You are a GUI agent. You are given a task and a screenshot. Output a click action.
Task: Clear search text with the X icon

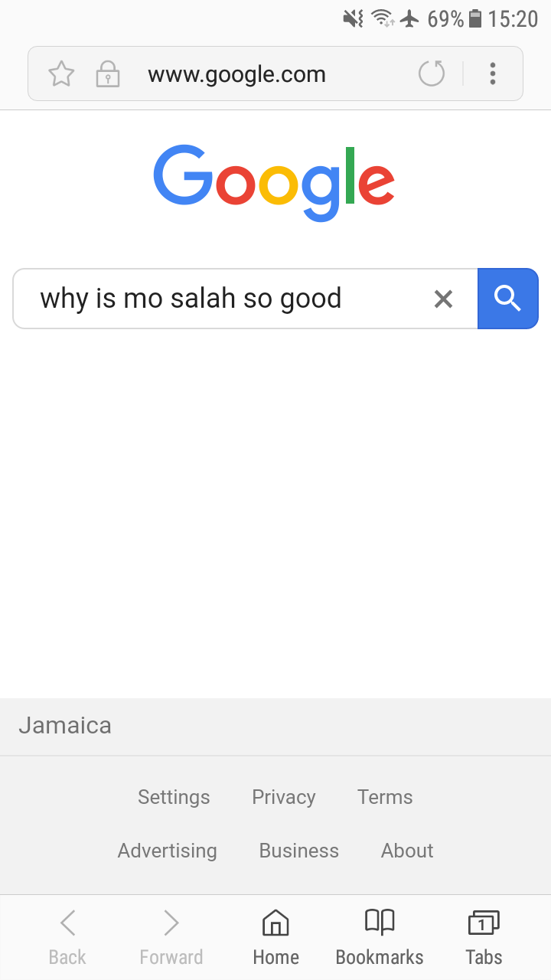click(x=443, y=299)
